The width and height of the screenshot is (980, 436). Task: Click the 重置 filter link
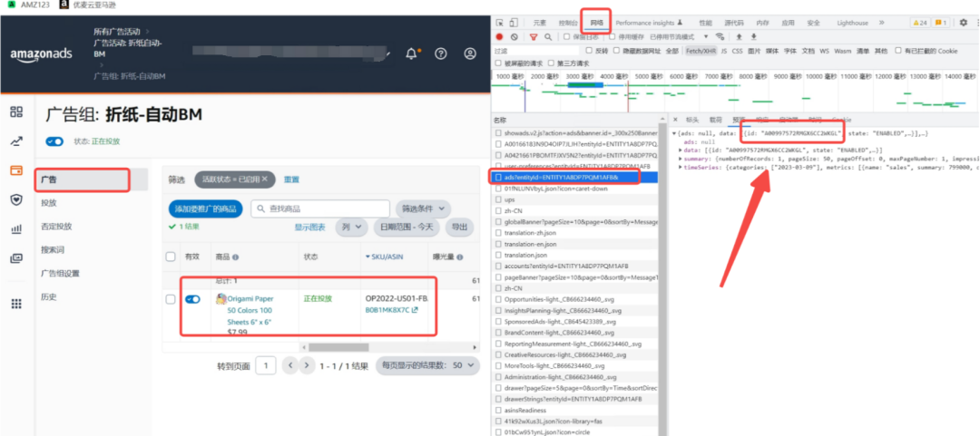pyautogui.click(x=292, y=179)
